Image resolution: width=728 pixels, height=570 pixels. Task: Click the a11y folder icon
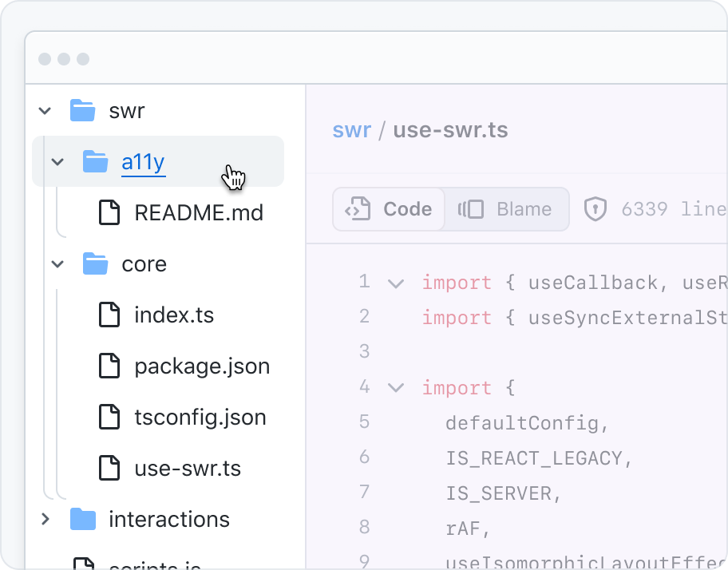click(95, 161)
